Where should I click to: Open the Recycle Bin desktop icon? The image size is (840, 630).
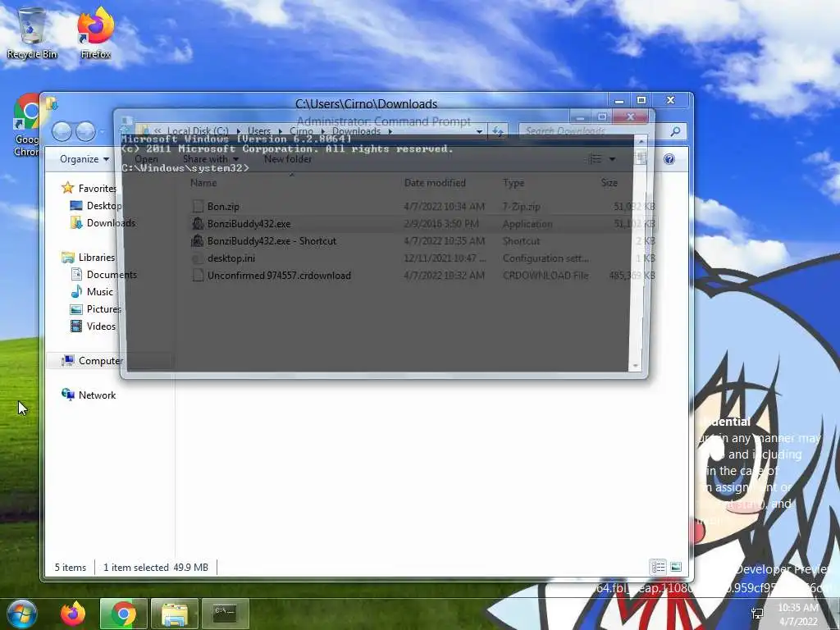(32, 33)
